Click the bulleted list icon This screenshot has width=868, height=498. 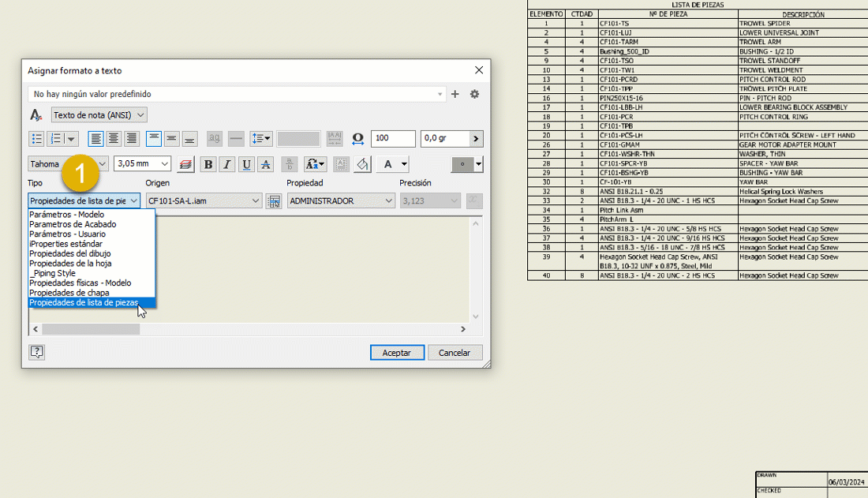pos(36,138)
